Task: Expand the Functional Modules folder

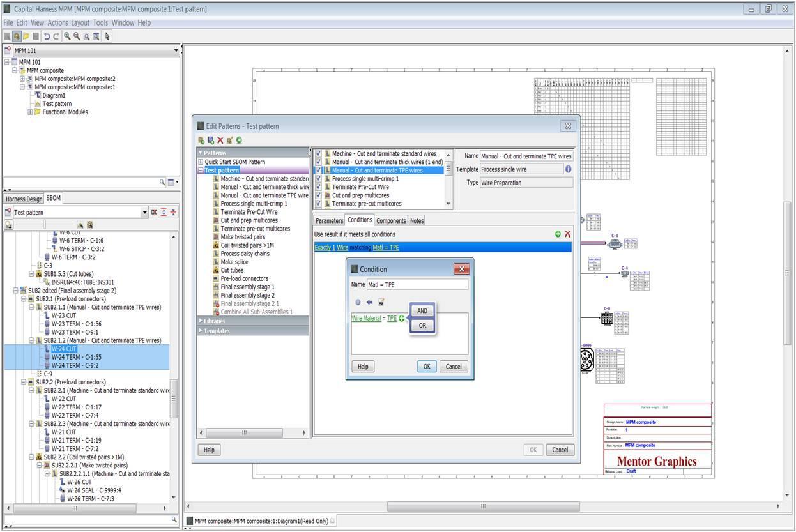Action: coord(29,112)
